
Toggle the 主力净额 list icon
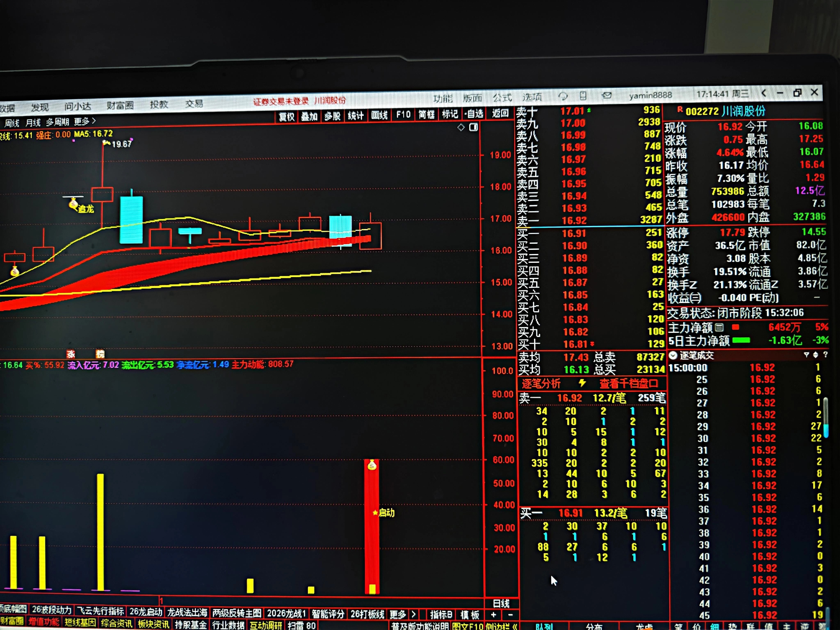point(719,327)
